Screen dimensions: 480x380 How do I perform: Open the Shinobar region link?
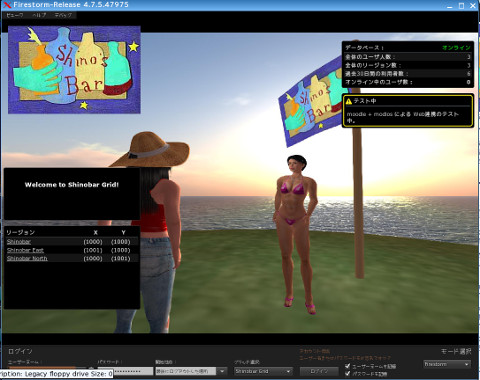pyautogui.click(x=19, y=242)
